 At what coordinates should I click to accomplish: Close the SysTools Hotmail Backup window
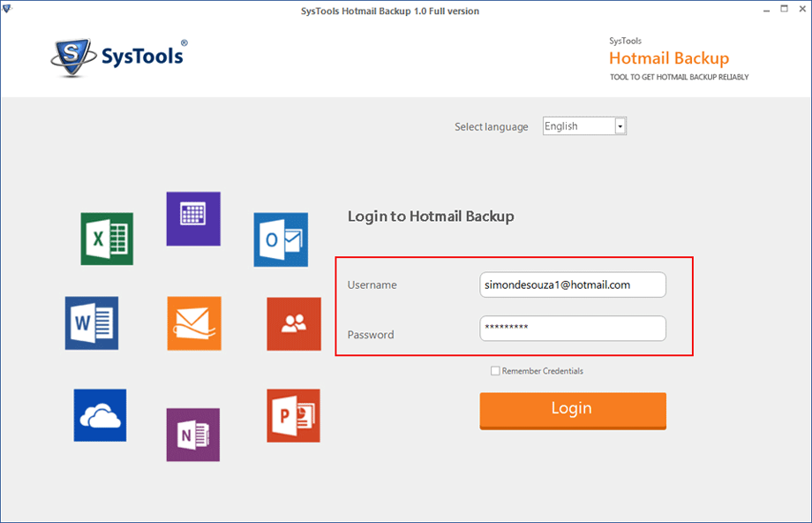click(x=802, y=10)
